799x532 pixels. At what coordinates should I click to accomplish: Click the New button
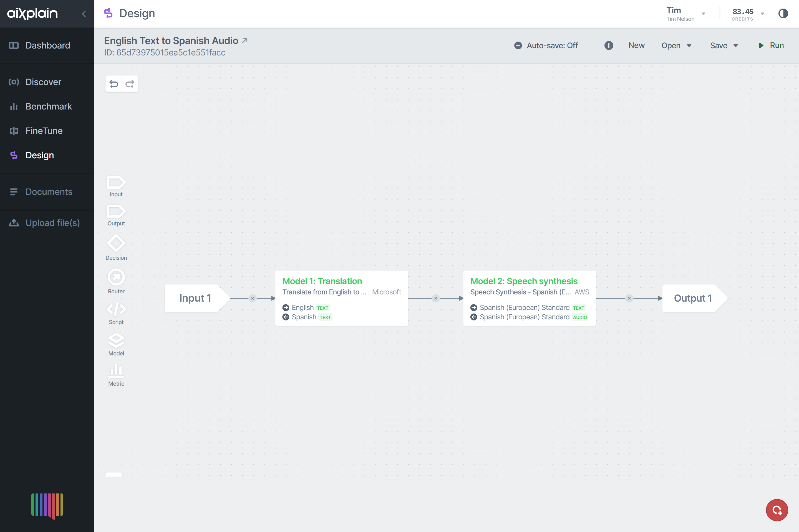(636, 45)
